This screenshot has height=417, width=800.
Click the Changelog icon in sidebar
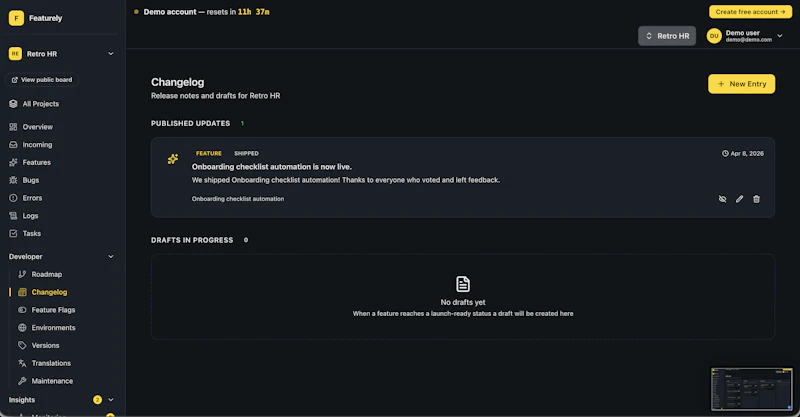pos(22,292)
